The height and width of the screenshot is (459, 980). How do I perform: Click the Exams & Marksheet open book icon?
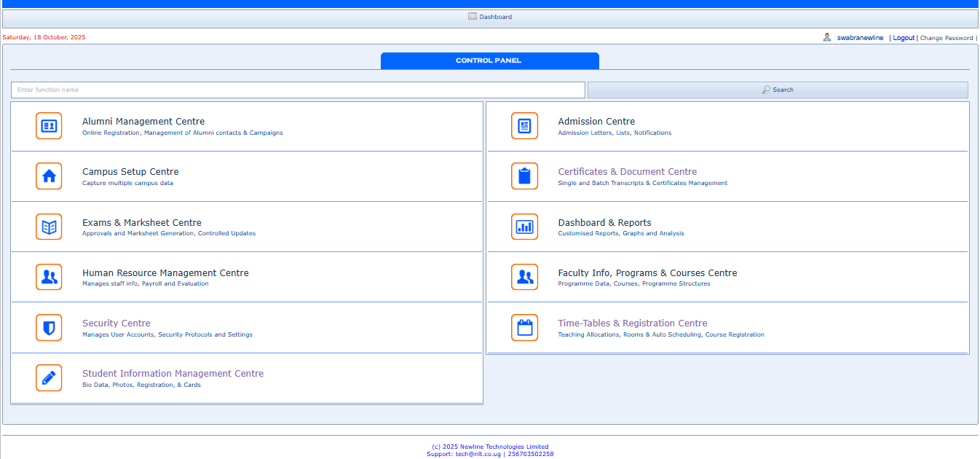click(x=49, y=227)
